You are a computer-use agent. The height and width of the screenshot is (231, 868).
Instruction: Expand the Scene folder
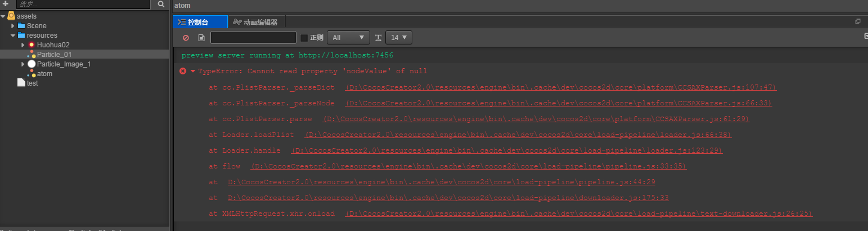tap(13, 26)
